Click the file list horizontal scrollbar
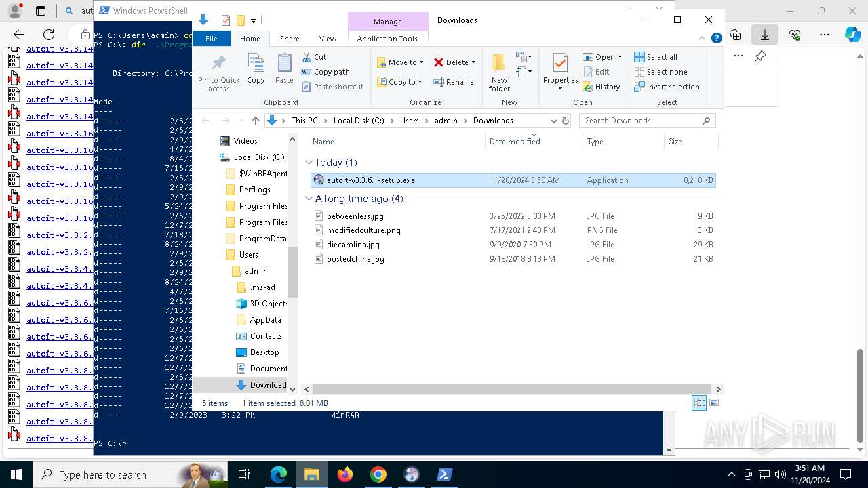Viewport: 868px width, 488px height. coord(512,389)
